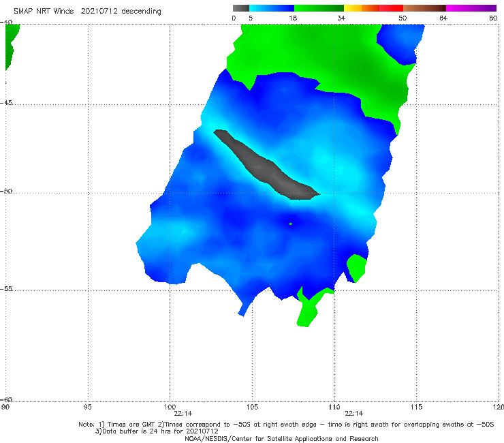Click the yellow segment of the color scale
Screen dimensions: 504x443
point(353,8)
